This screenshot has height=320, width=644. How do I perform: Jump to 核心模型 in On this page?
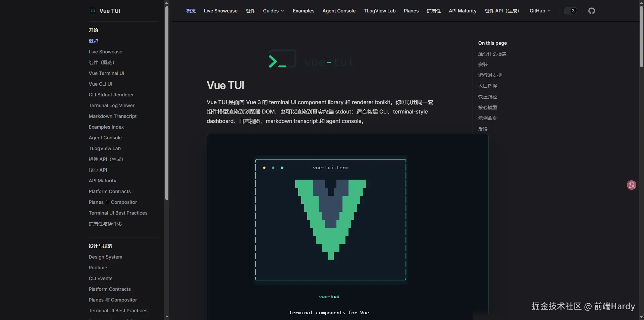488,107
